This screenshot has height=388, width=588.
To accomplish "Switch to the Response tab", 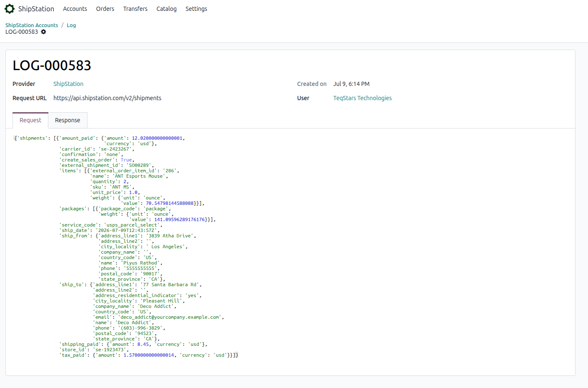I will pos(68,120).
